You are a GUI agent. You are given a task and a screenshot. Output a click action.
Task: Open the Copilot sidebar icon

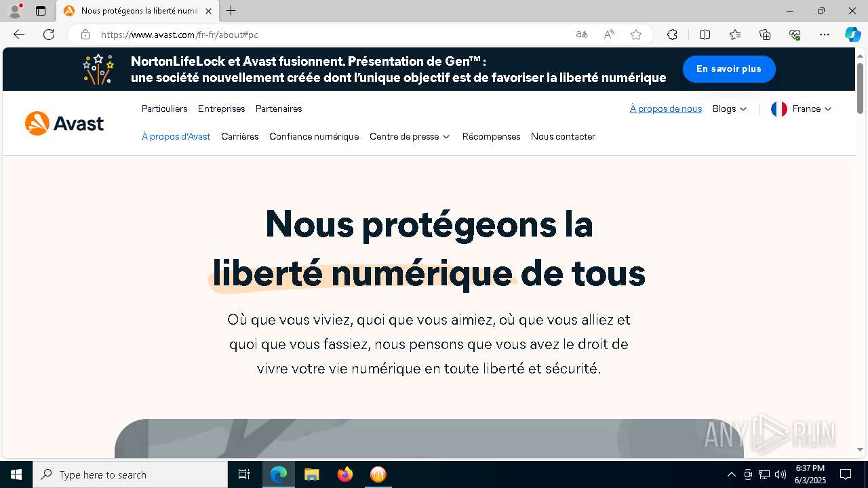(x=852, y=35)
